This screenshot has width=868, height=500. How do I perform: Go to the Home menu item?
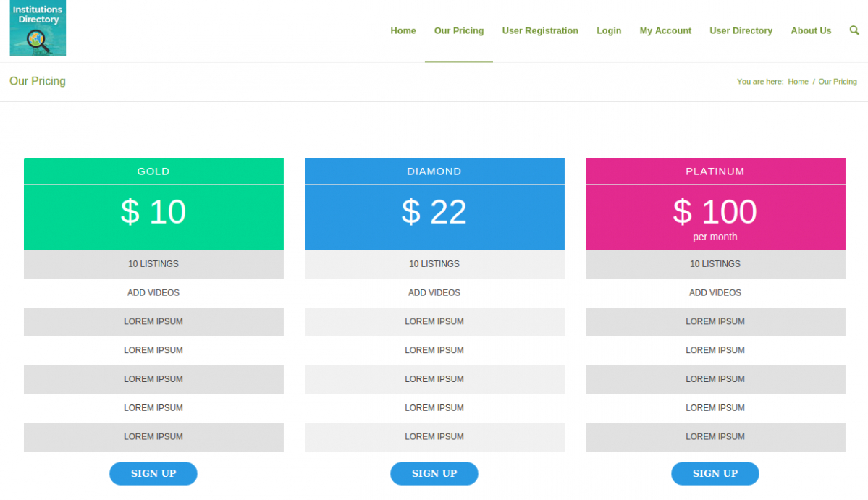tap(403, 31)
